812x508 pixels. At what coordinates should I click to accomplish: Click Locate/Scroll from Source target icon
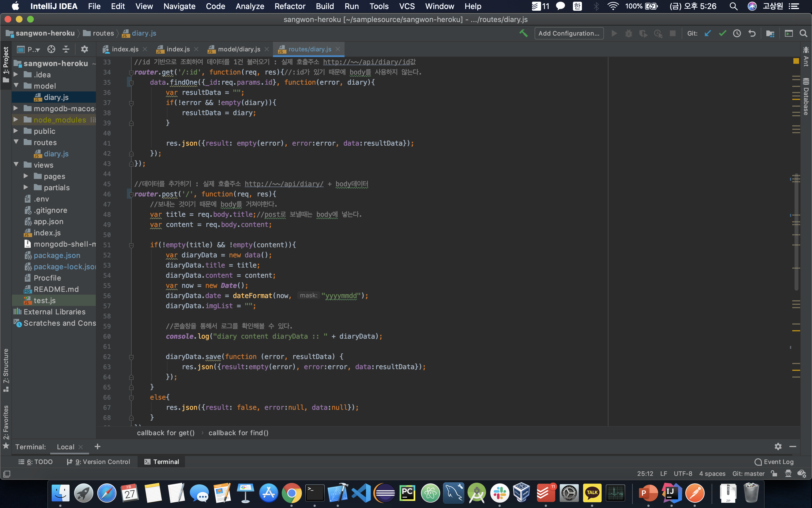(51, 49)
